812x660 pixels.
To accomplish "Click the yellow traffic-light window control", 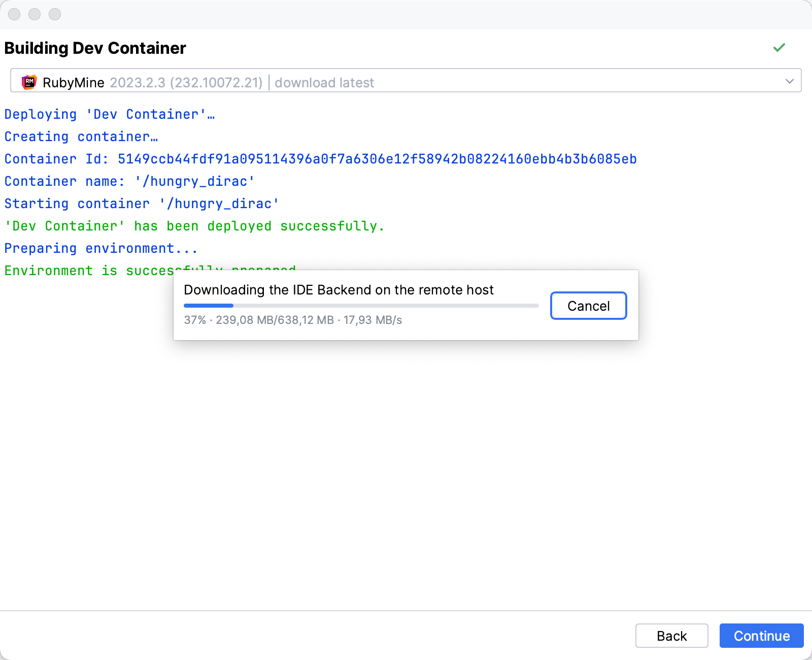I will 35,15.
